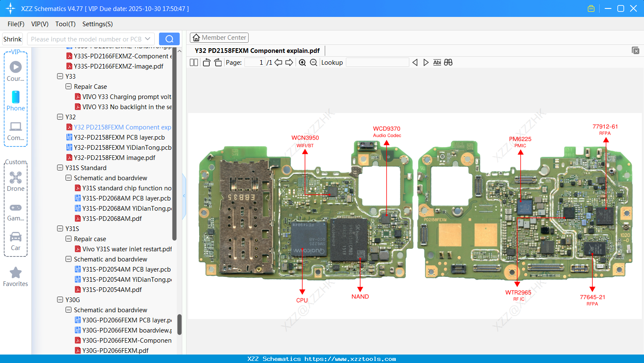Viewport: 644px width, 363px height.
Task: Select the two-page view icon in PDF toolbar
Action: (193, 62)
